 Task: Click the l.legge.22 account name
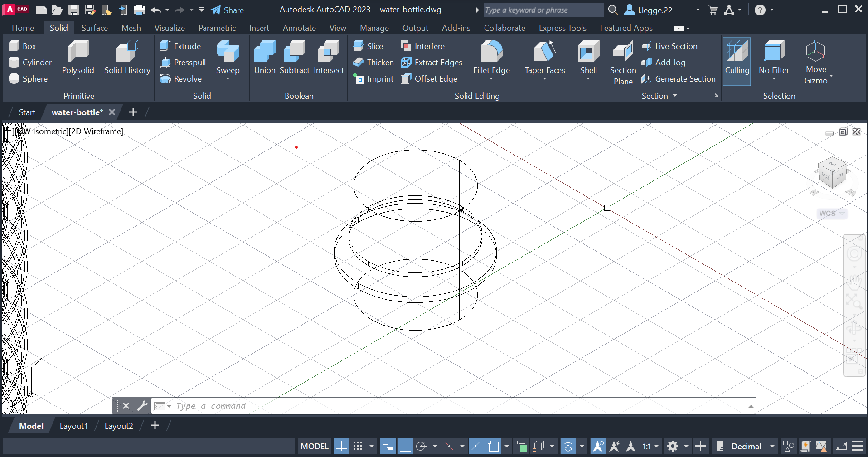pos(655,10)
